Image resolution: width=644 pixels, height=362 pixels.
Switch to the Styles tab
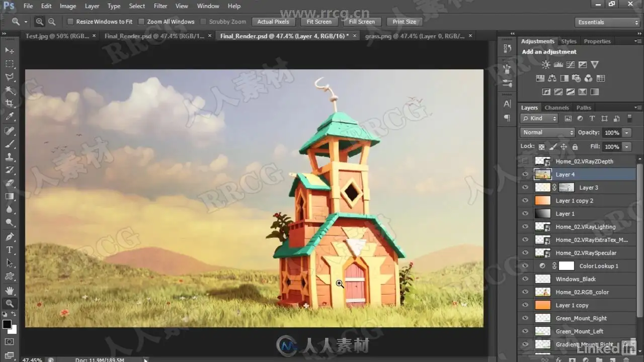569,41
